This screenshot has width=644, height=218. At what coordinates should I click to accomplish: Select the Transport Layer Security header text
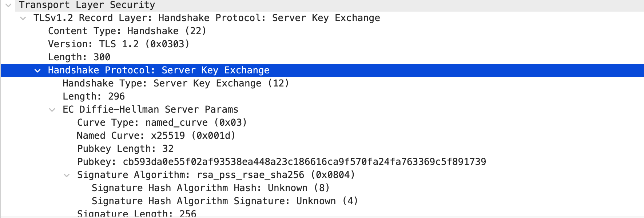point(87,5)
